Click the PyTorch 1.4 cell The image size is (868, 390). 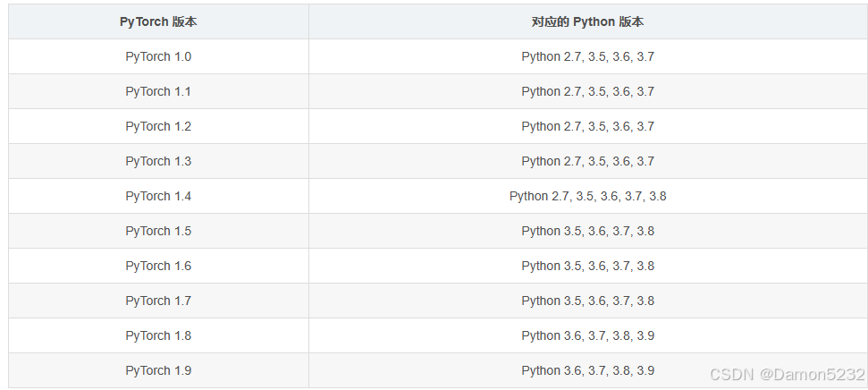click(158, 196)
